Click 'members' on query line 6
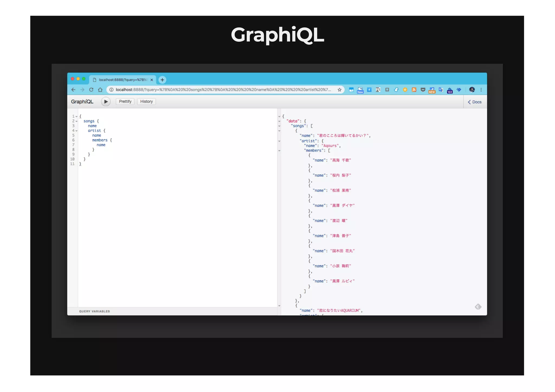The image size is (555, 392). click(x=100, y=140)
